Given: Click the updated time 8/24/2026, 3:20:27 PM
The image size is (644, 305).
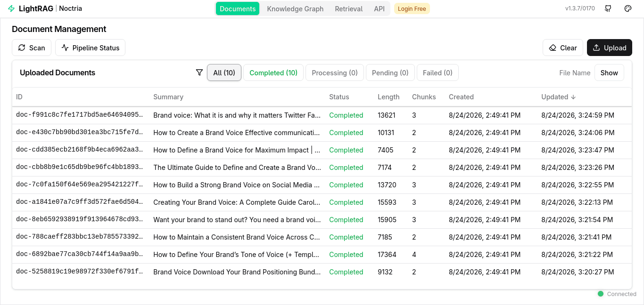Looking at the screenshot, I should [578, 272].
